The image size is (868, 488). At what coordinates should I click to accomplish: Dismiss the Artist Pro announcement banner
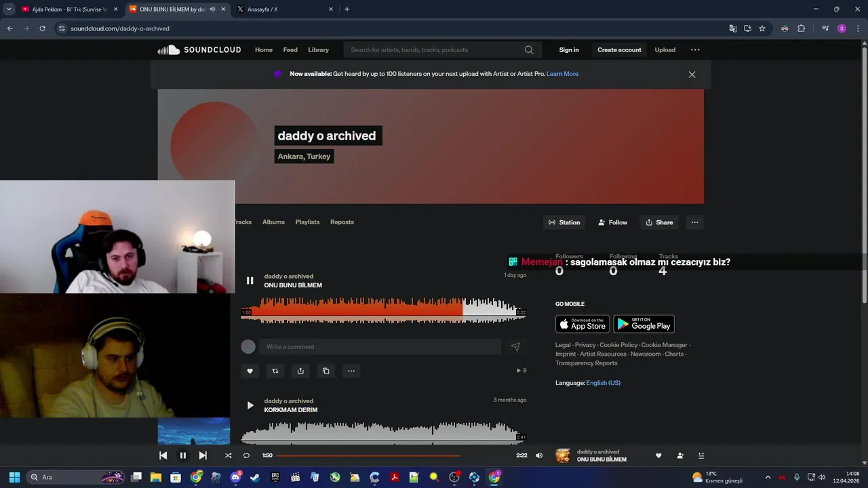click(x=692, y=75)
